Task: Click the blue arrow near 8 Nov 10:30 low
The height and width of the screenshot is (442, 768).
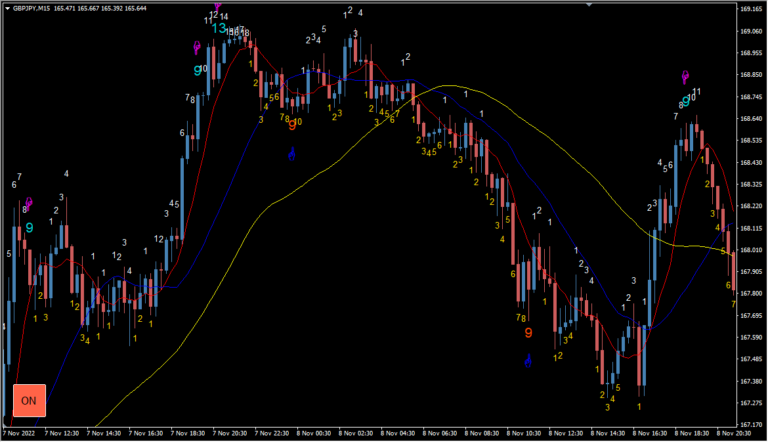Action: click(x=527, y=360)
